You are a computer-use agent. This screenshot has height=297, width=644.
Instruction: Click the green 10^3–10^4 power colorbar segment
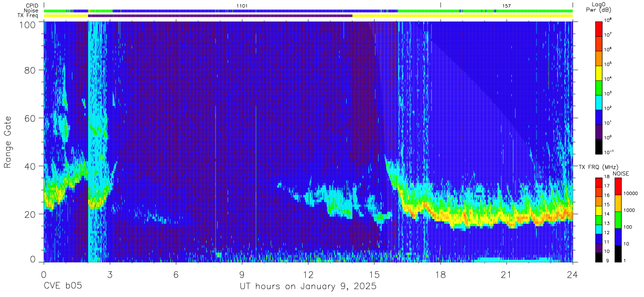pos(599,86)
